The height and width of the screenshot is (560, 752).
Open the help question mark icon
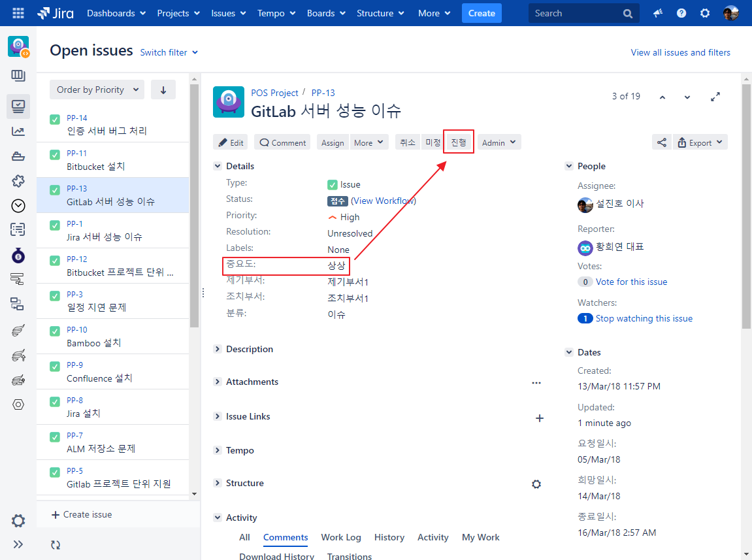pyautogui.click(x=681, y=13)
